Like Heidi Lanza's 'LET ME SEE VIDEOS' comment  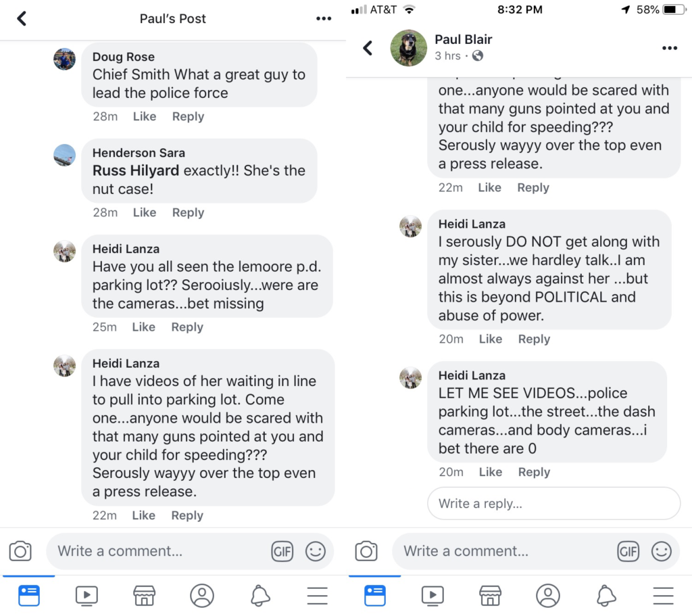(491, 472)
